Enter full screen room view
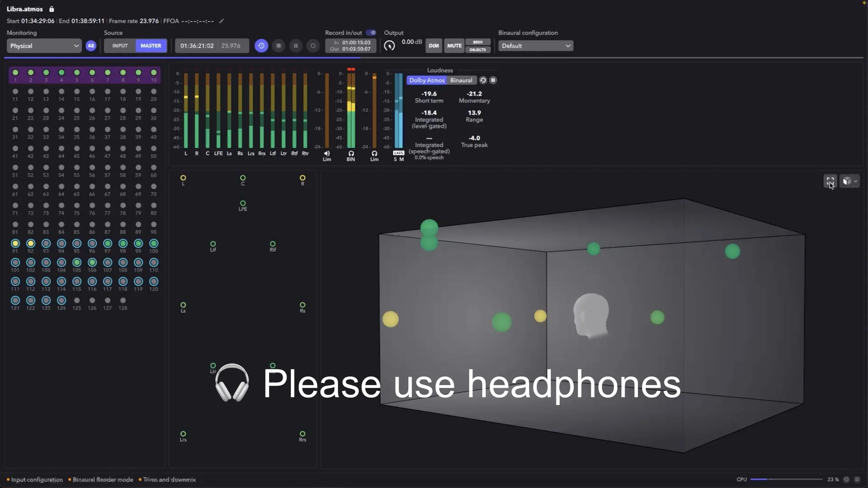This screenshot has height=488, width=868. 830,181
